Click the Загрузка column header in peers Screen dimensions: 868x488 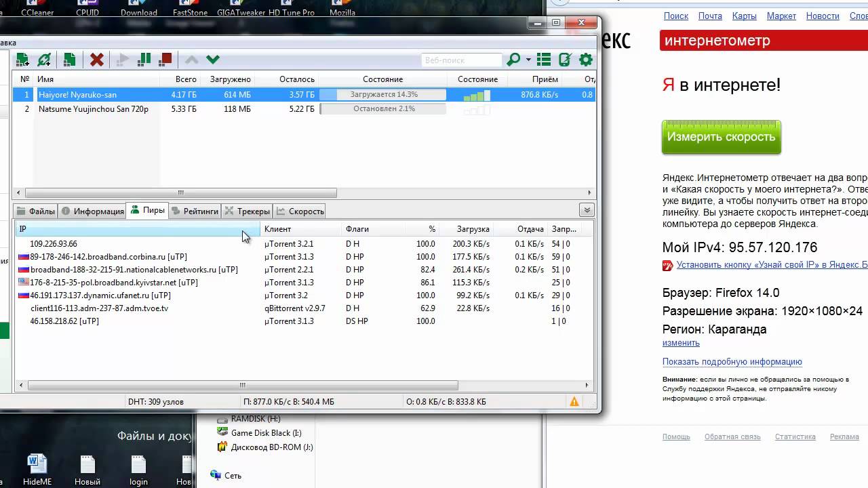click(x=473, y=229)
